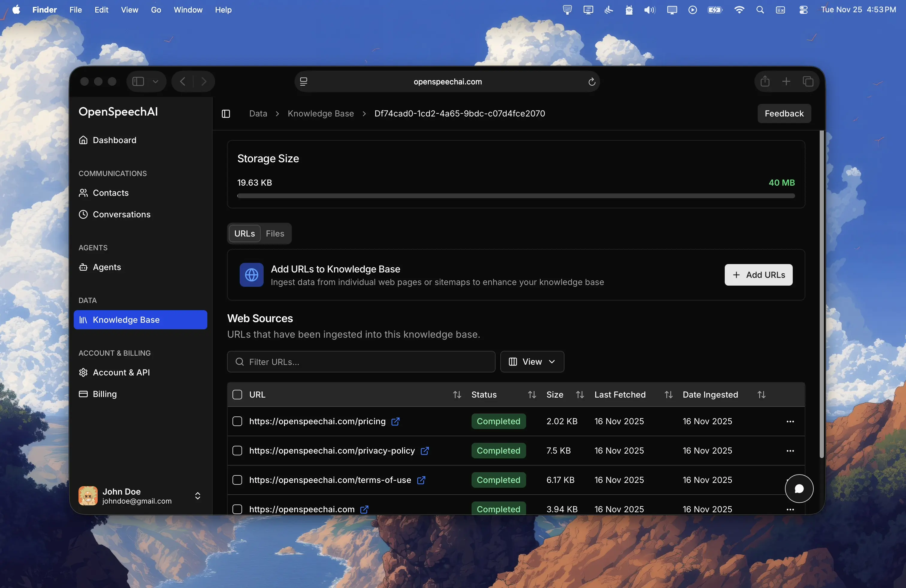Toggle browser sidebar button
This screenshot has width=906, height=588.
click(x=138, y=81)
